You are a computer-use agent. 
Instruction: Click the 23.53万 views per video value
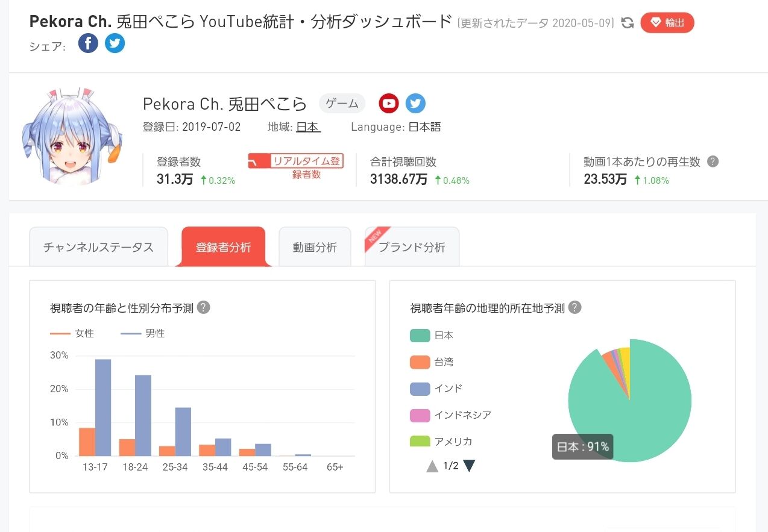coord(605,180)
